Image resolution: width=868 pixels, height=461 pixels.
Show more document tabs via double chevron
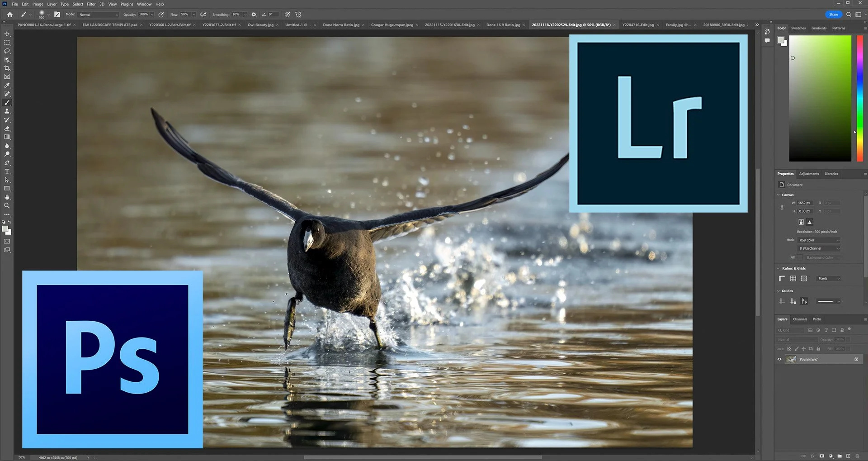click(757, 25)
